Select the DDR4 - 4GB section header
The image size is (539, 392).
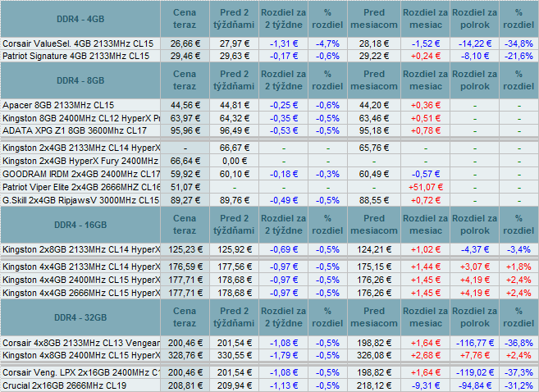click(80, 19)
